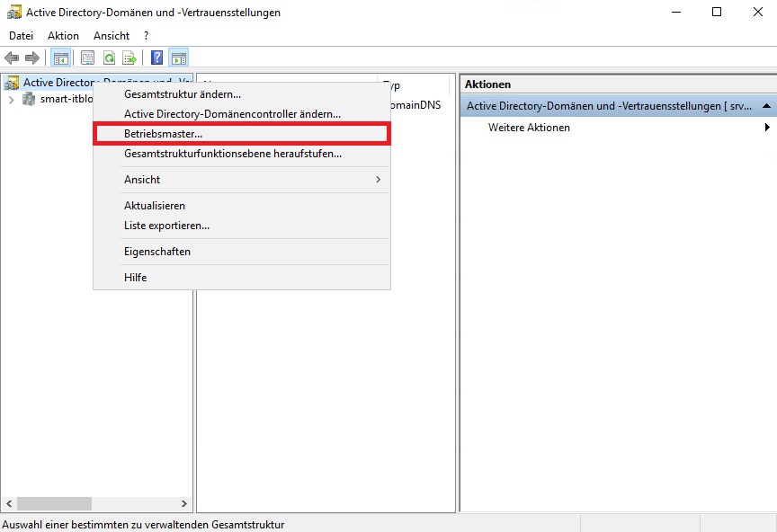Expand the smart-itblo domain tree node

click(x=11, y=99)
